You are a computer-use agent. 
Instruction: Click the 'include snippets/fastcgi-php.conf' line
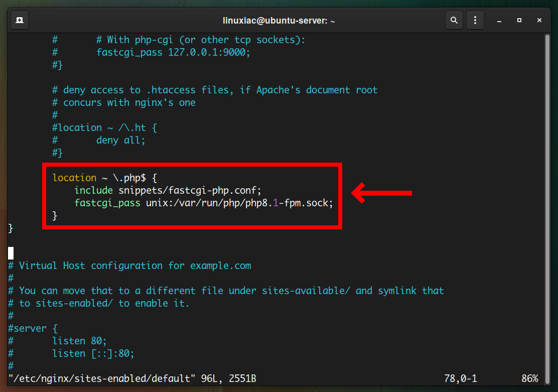[x=168, y=191]
